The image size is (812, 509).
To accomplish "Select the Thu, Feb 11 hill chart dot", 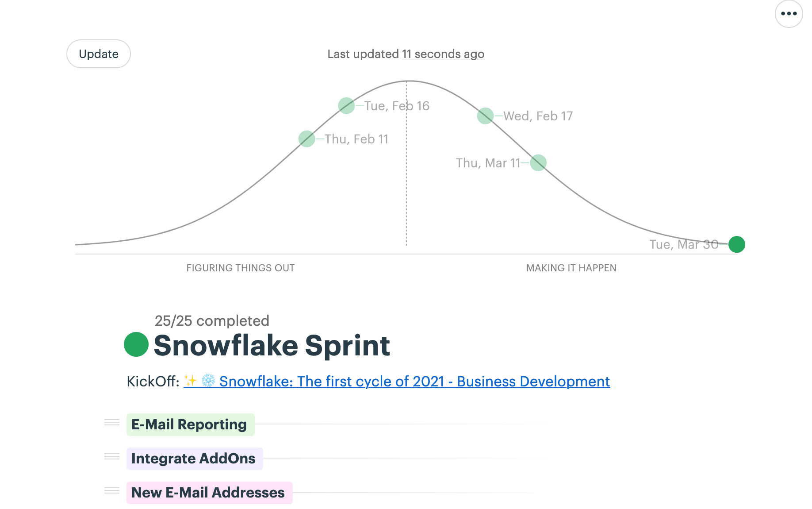I will (x=306, y=139).
